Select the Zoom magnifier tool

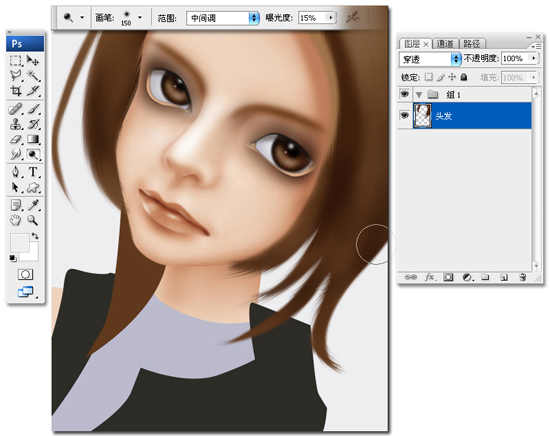coord(33,220)
